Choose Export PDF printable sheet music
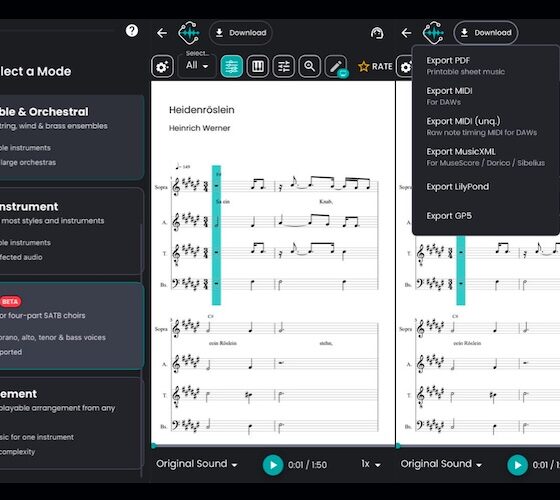Viewport: 560px width, 500px height. [x=485, y=66]
